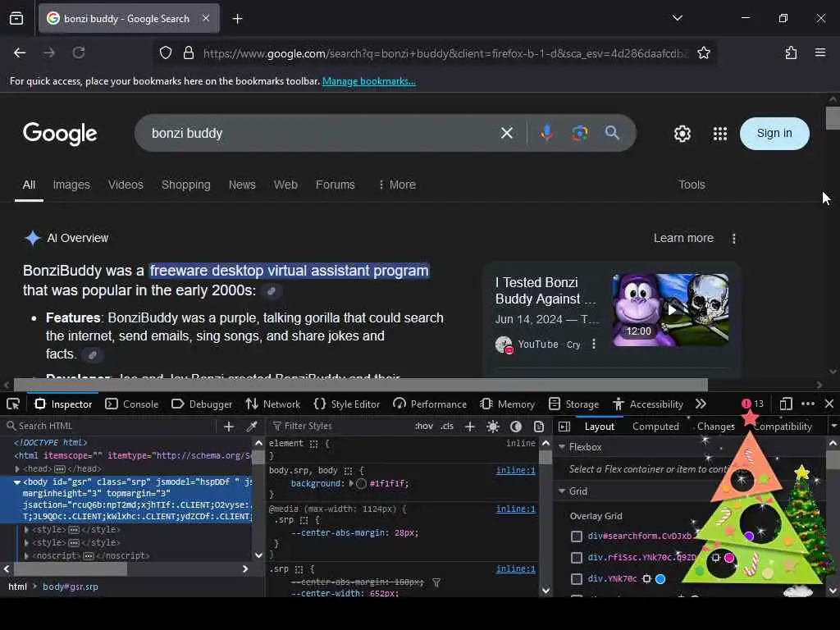Start a voice search with the microphone

pyautogui.click(x=546, y=133)
